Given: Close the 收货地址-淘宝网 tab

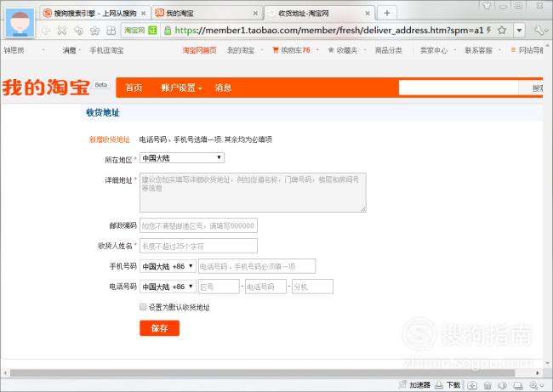Looking at the screenshot, I should click(368, 14).
